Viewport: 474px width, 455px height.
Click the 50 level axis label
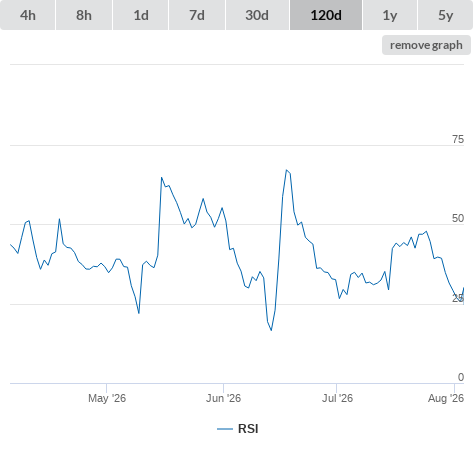pyautogui.click(x=458, y=218)
